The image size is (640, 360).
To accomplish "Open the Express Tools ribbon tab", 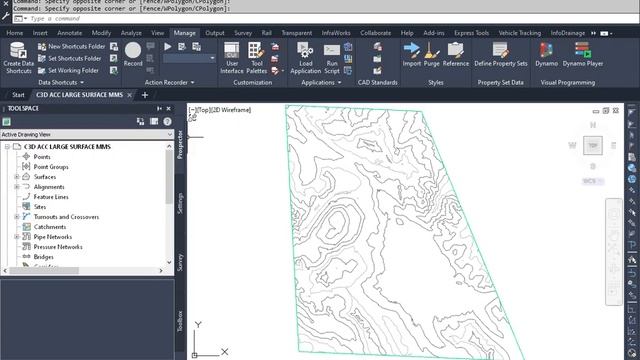I will click(471, 33).
